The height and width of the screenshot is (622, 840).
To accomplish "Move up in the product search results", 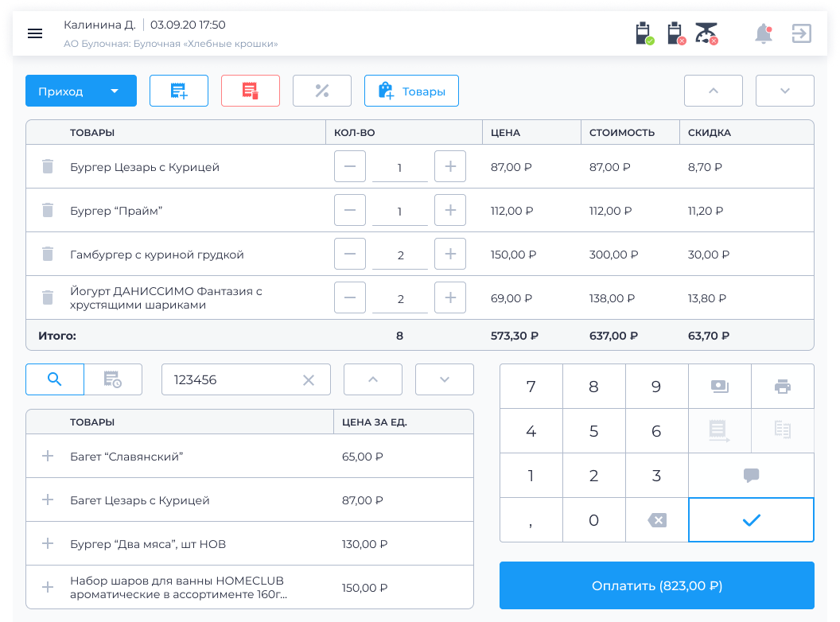I will tap(373, 379).
